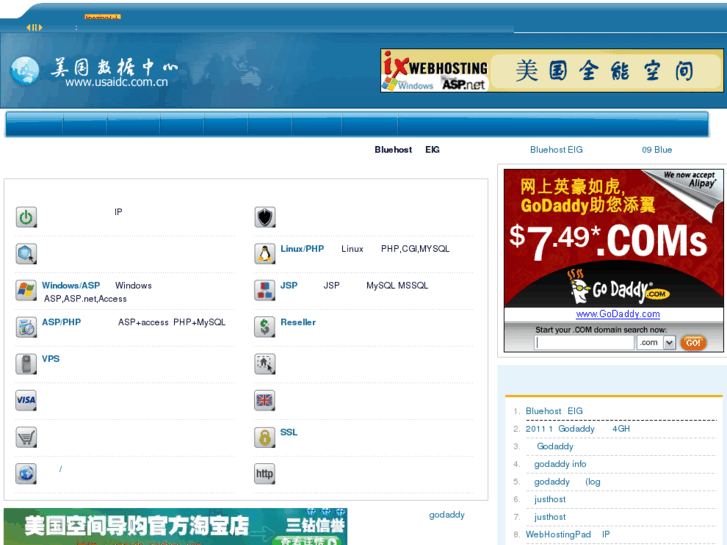This screenshot has height=545, width=727.
Task: Click the small orange label at page top
Action: [x=102, y=17]
